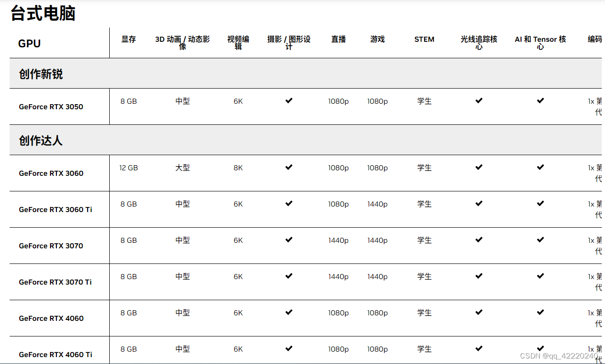
Task: Click gaming 1080p in RTX 4060 Ti row
Action: tap(377, 349)
